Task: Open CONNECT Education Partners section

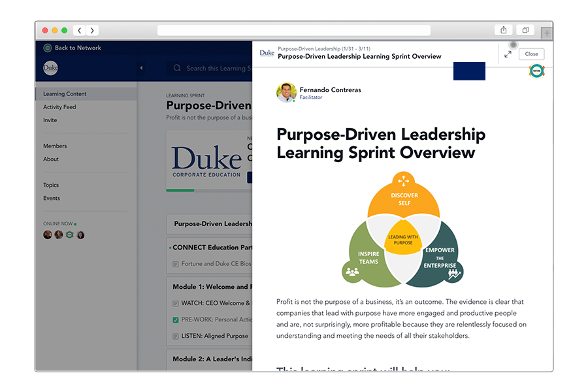Action: pos(212,247)
